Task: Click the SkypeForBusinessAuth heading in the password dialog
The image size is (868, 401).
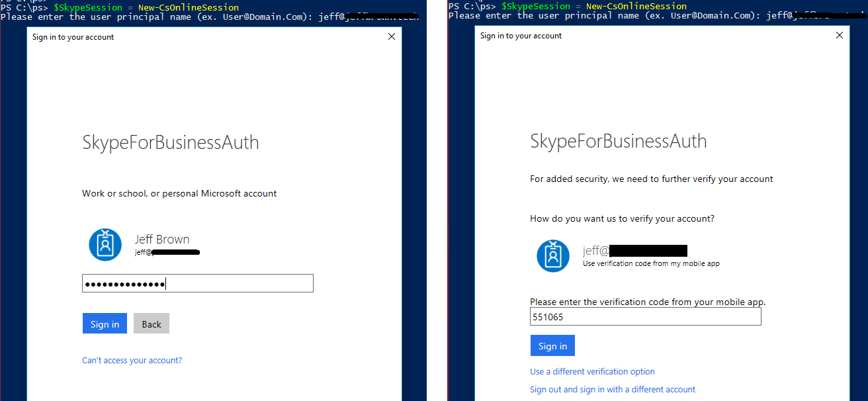Action: pyautogui.click(x=171, y=142)
